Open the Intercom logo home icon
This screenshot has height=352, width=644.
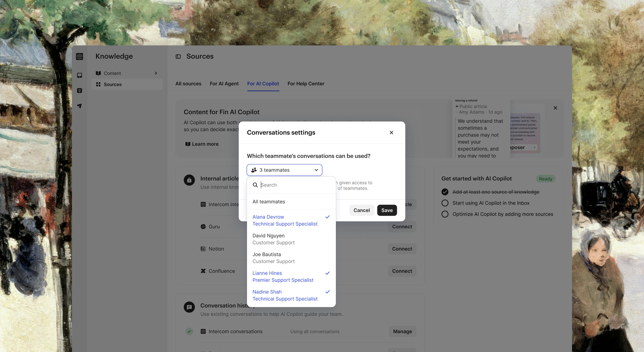(80, 56)
